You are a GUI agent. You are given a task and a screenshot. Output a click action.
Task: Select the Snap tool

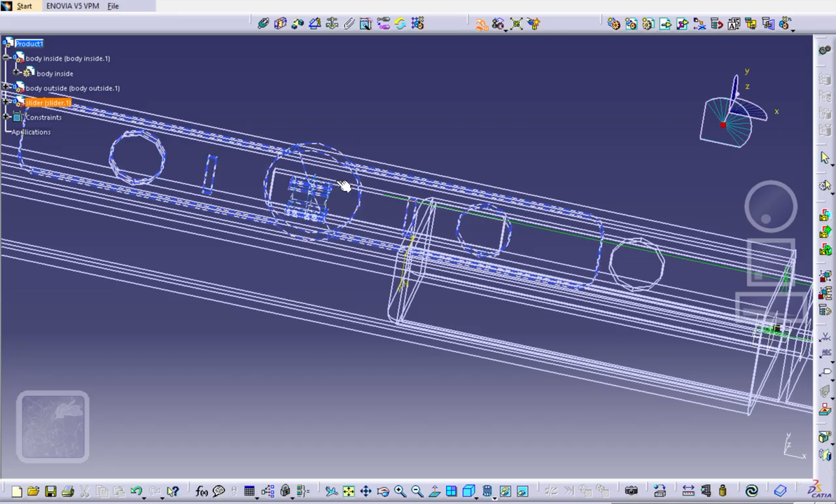click(499, 24)
